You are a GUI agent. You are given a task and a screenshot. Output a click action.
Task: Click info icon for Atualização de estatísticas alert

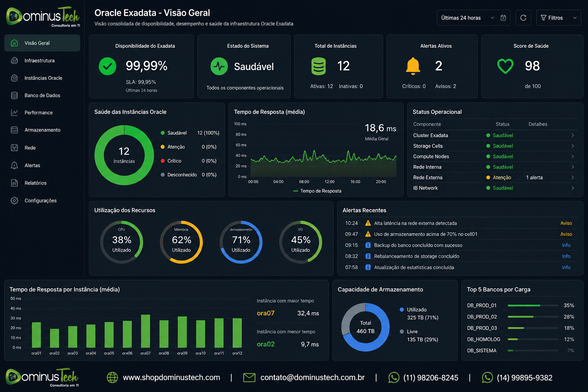tap(368, 267)
